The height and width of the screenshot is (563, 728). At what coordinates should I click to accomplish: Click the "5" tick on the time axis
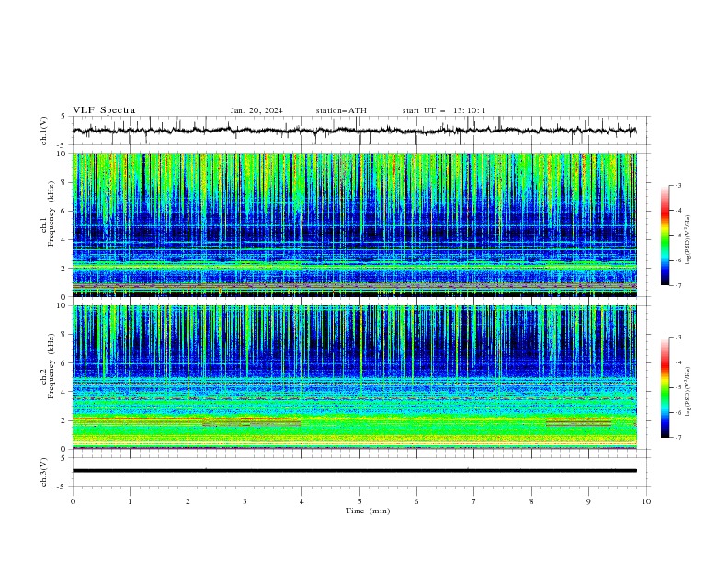pyautogui.click(x=359, y=501)
